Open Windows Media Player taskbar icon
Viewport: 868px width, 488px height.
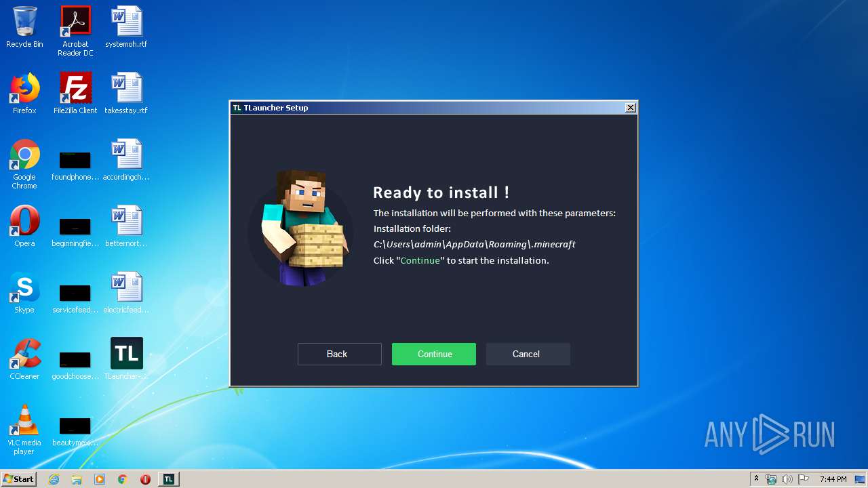100,479
